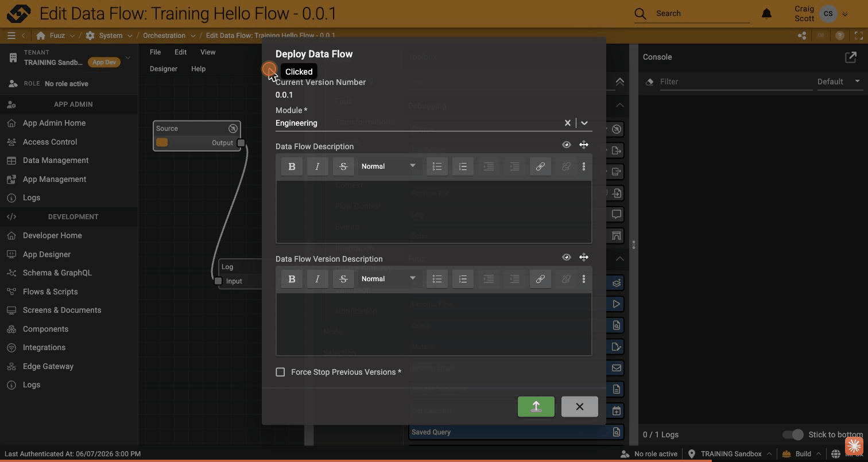Viewport: 868px width, 462px height.
Task: Cancel the deploy dialog with X button
Action: (x=579, y=406)
